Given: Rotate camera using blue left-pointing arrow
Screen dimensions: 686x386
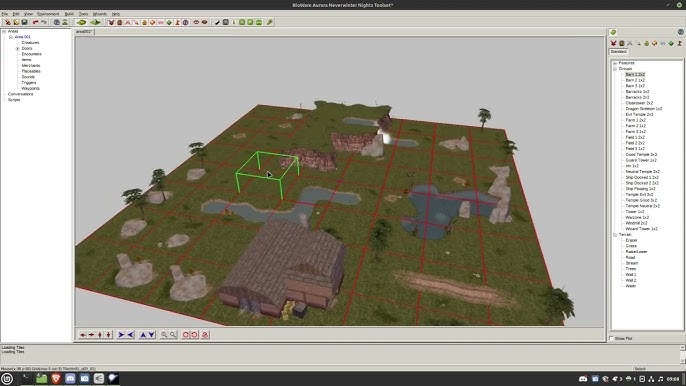Looking at the screenshot, I should (x=130, y=335).
